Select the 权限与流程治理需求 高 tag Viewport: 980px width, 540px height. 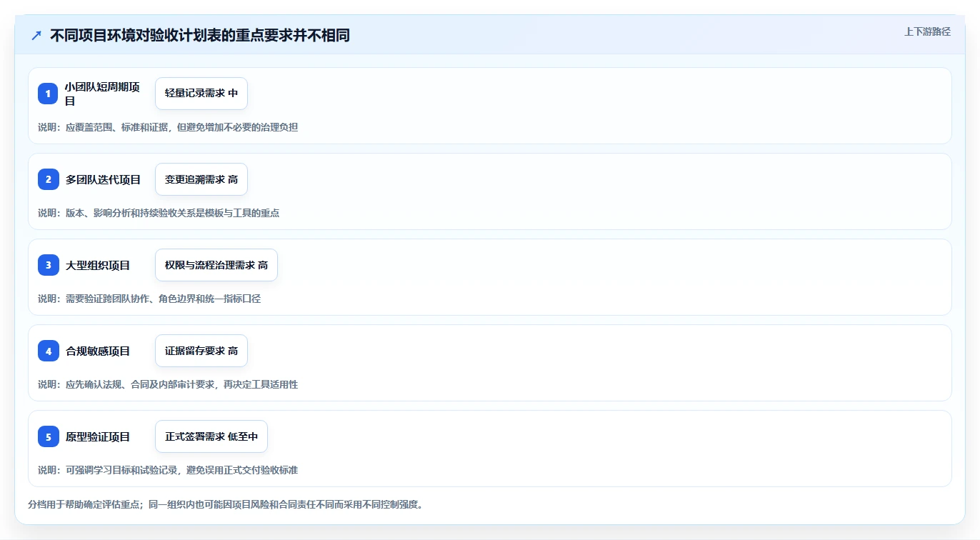[216, 265]
